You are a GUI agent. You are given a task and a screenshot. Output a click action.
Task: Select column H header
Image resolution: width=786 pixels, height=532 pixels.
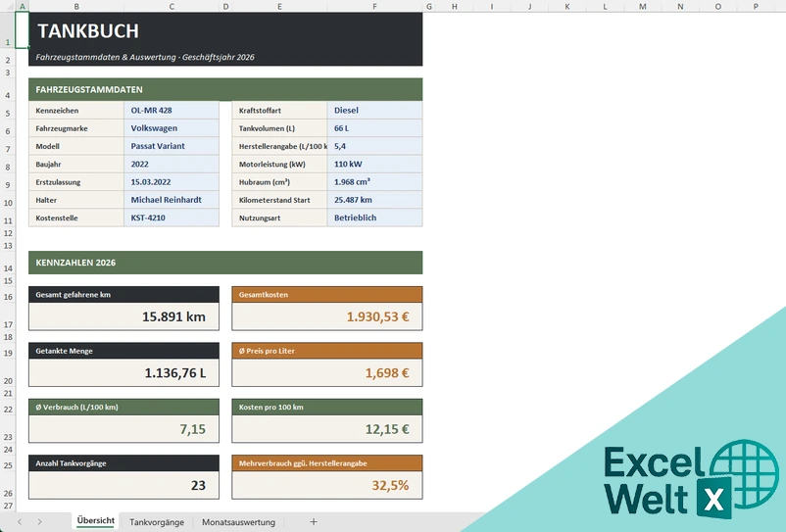(454, 7)
